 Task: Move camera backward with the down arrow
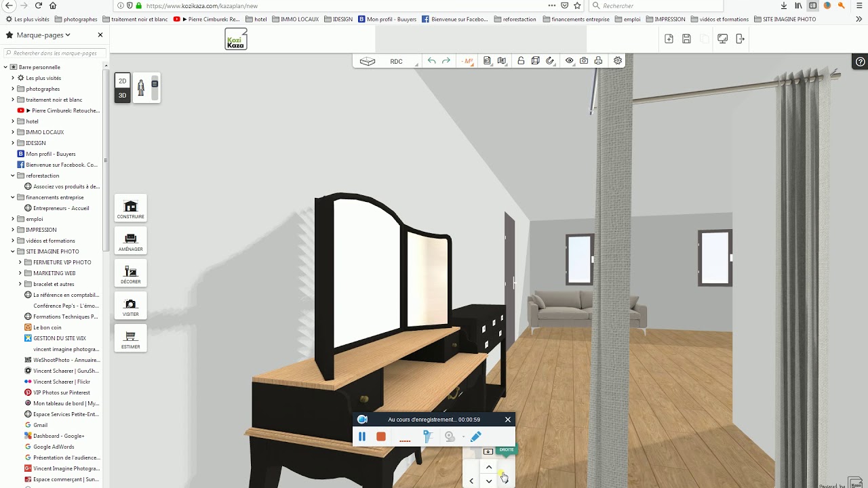[x=489, y=481]
